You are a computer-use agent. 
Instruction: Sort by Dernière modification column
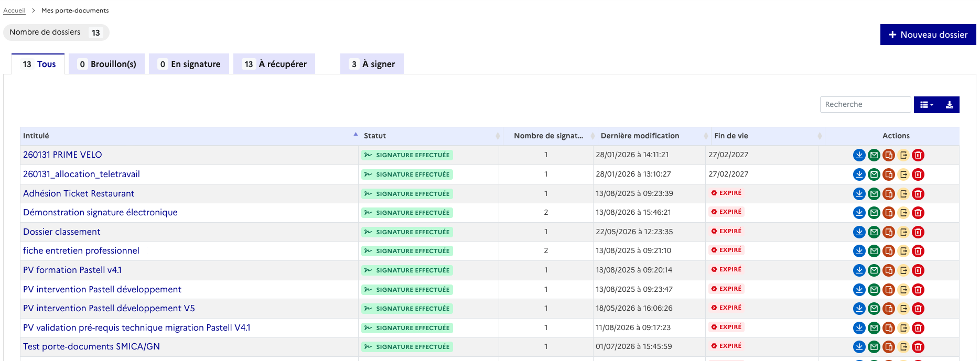(x=654, y=136)
